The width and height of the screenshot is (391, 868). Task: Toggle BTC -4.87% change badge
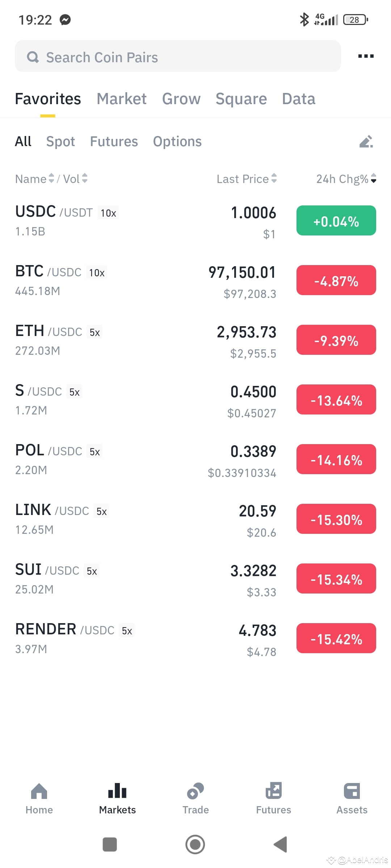pos(336,280)
